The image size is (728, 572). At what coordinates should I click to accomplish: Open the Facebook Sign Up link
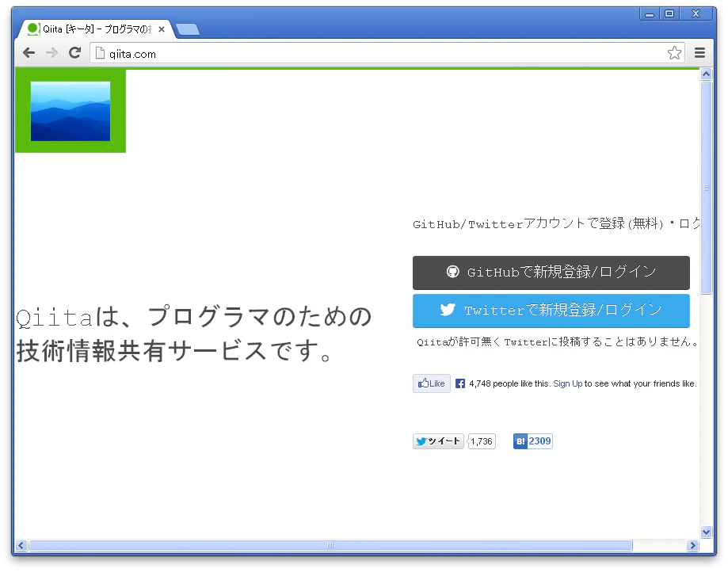[567, 383]
